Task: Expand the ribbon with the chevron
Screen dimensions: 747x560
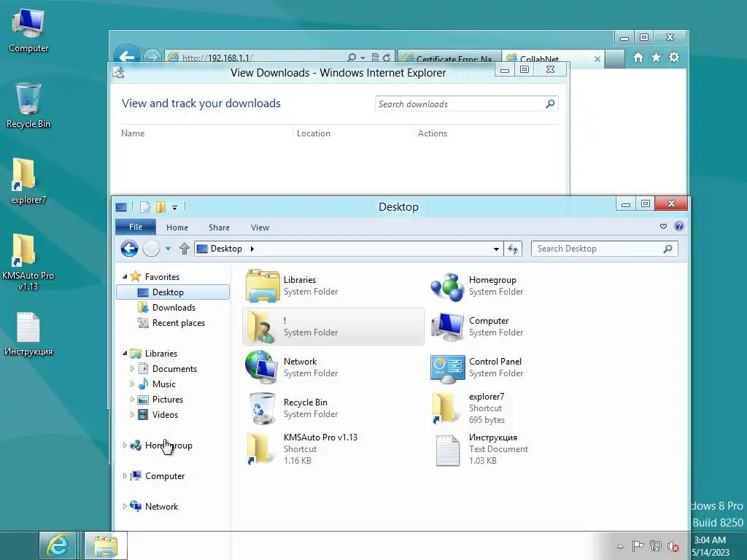Action: [x=663, y=227]
